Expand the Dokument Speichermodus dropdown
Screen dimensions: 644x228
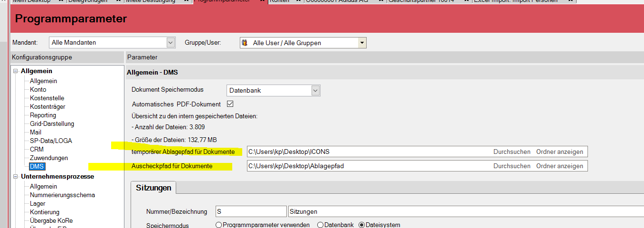(x=315, y=90)
